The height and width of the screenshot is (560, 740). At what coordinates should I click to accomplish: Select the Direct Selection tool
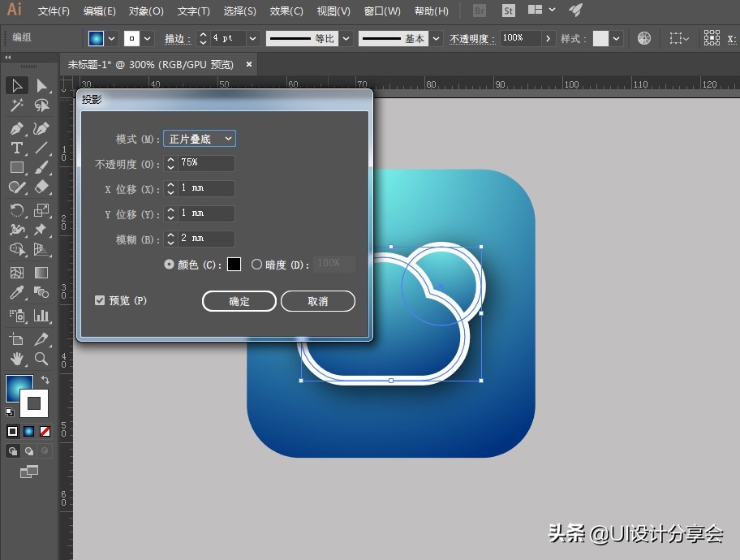[41, 86]
